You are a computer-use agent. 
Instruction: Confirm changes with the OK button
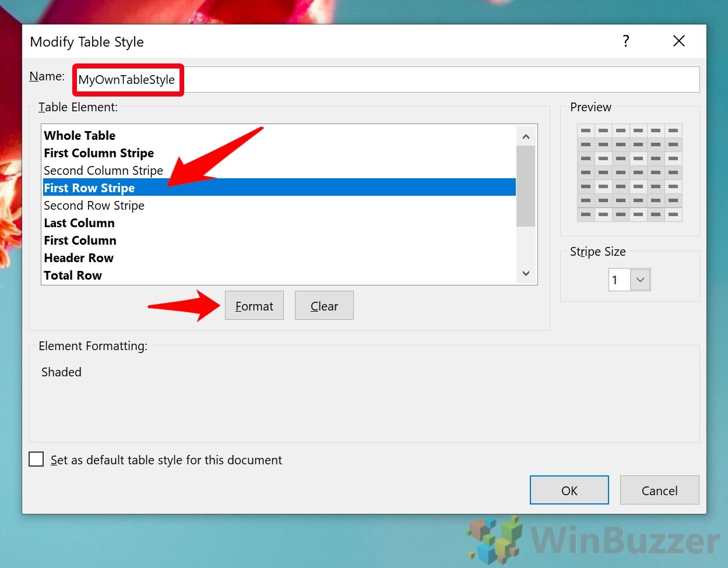[x=569, y=491]
